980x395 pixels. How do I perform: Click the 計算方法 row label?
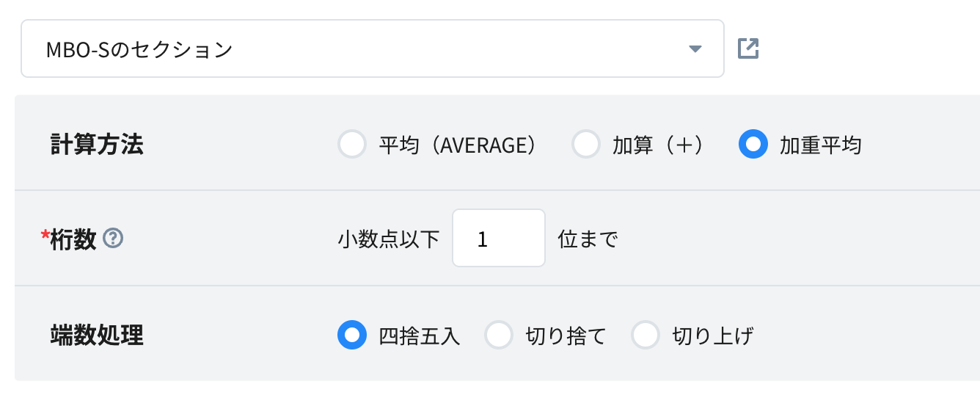click(x=96, y=145)
